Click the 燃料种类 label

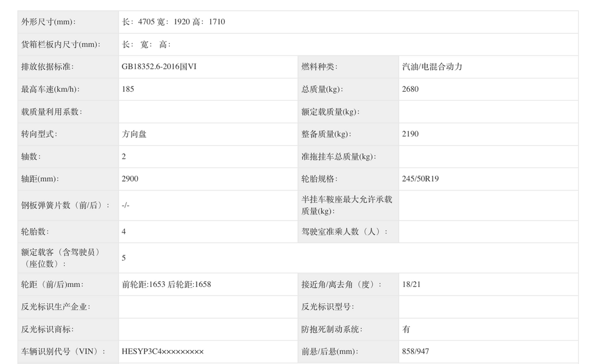click(319, 67)
